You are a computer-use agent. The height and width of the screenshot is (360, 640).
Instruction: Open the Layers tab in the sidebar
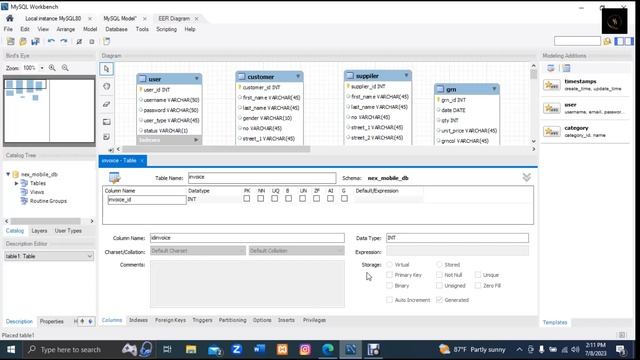(x=39, y=231)
